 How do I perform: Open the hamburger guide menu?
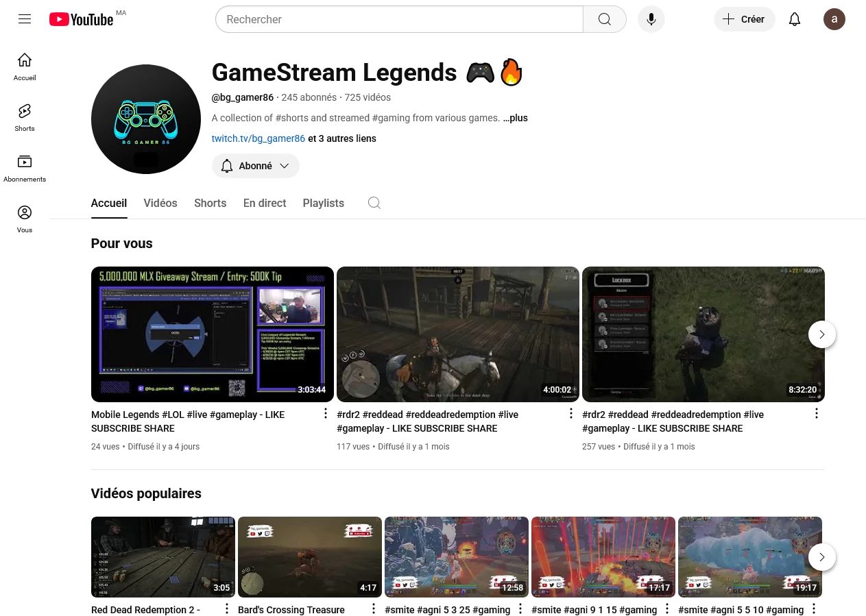point(25,19)
